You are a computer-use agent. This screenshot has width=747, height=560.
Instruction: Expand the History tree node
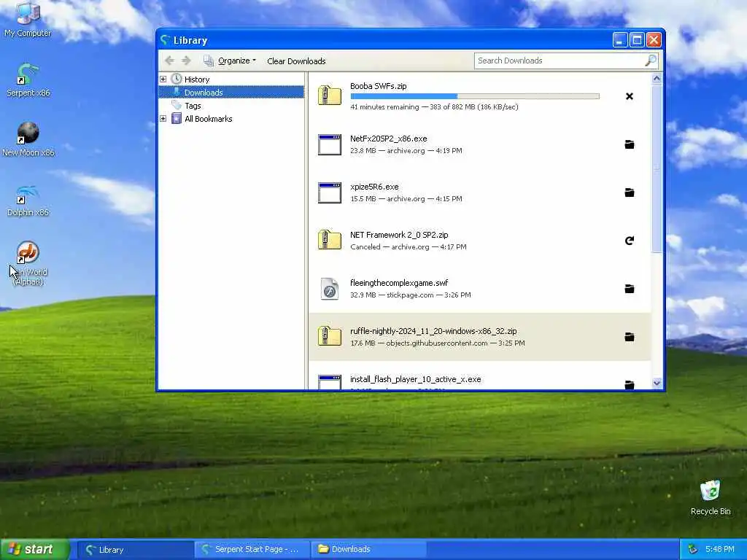tap(163, 79)
